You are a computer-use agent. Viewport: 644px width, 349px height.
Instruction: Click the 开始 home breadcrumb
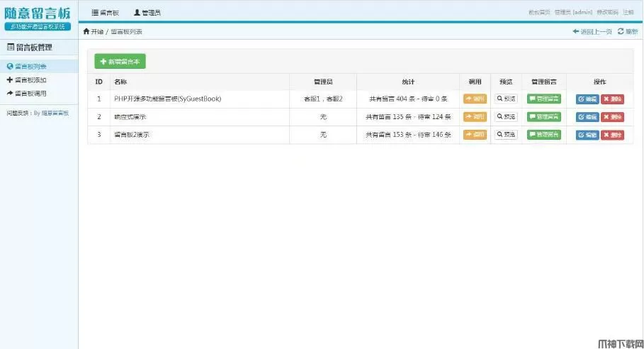93,32
